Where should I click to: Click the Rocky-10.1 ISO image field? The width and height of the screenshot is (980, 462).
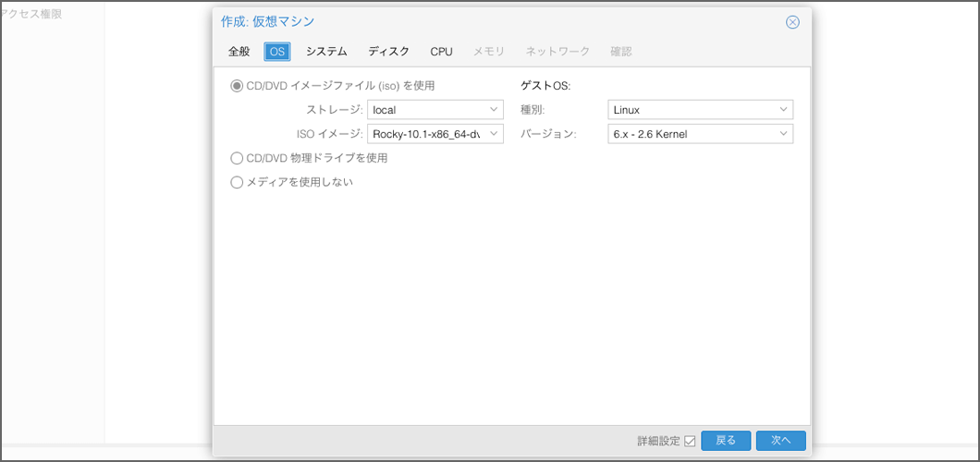[x=426, y=134]
